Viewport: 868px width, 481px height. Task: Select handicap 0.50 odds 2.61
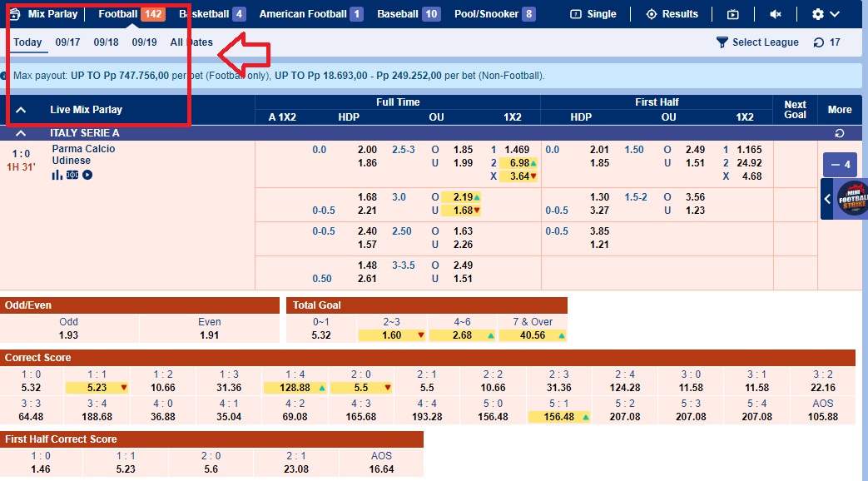367,279
